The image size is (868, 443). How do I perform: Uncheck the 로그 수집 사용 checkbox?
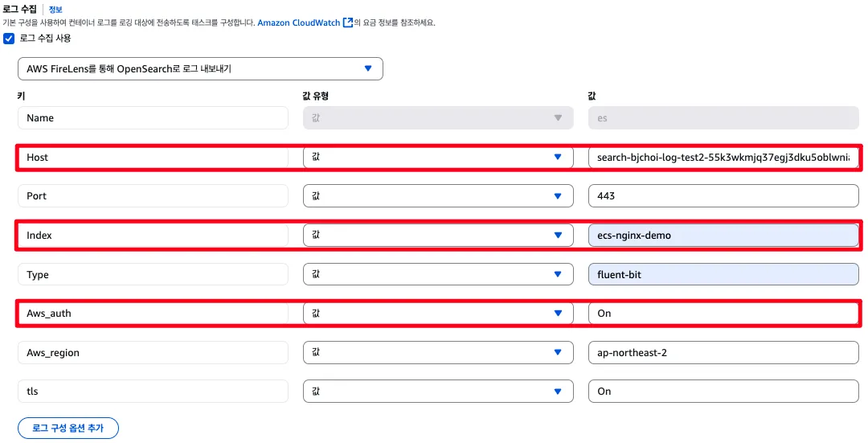coord(9,39)
